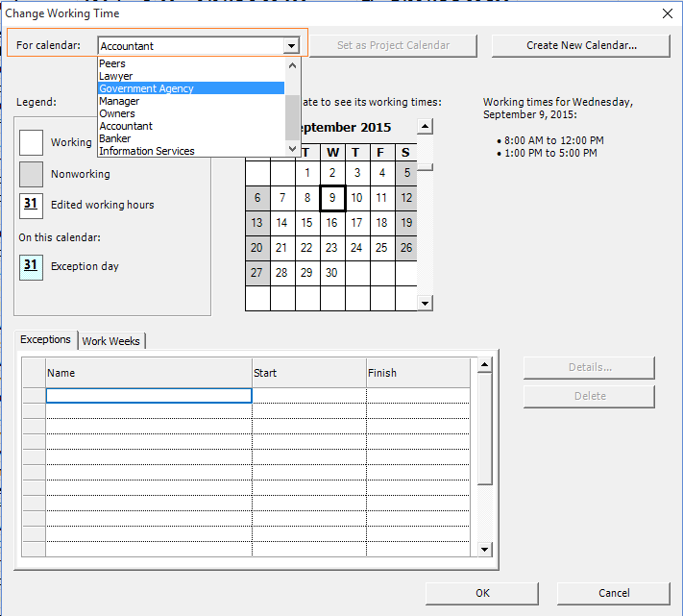The image size is (683, 616).
Task: Click the Working legend swatch
Action: click(31, 142)
